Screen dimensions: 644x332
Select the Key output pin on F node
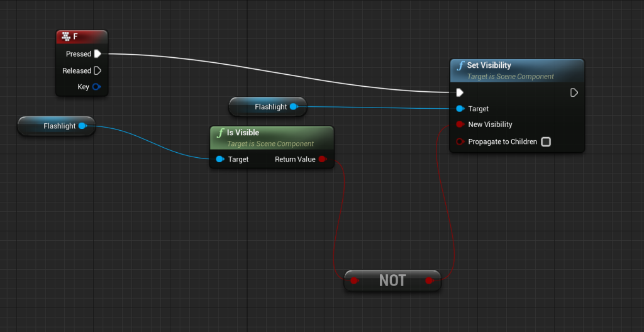click(96, 87)
